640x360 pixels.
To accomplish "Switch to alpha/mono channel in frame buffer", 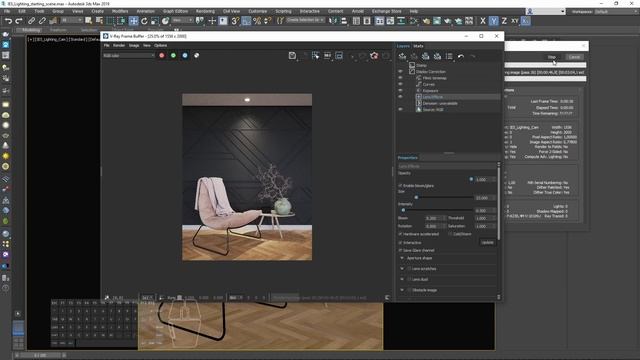I will [196, 56].
